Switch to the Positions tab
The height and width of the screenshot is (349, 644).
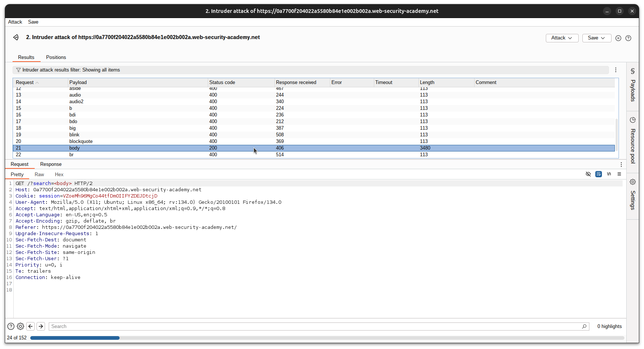click(56, 57)
